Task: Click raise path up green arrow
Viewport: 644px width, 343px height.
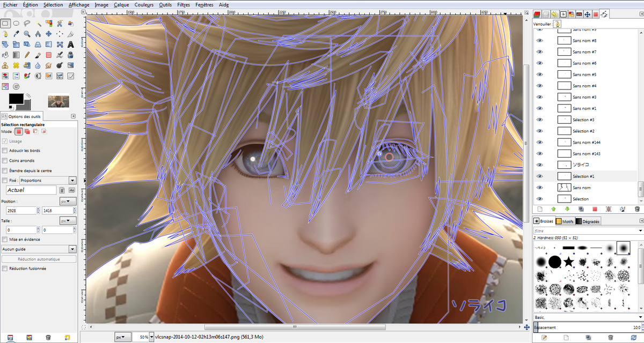Action: click(553, 209)
